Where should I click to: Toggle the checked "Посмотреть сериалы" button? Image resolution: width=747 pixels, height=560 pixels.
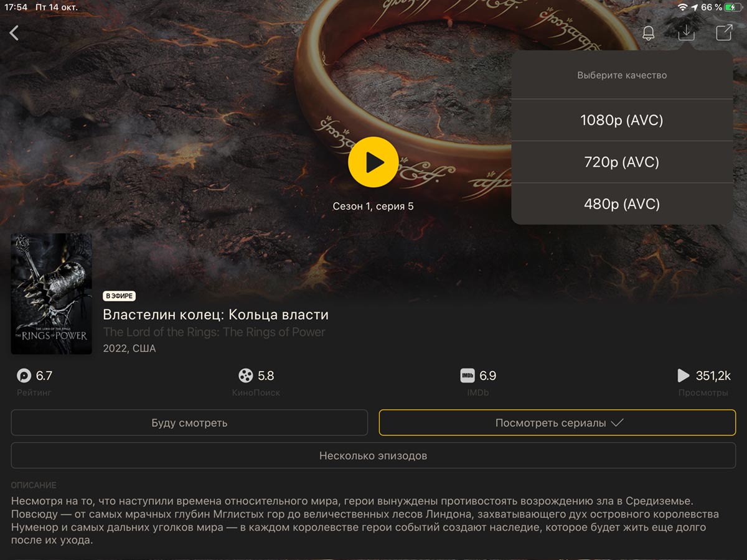557,423
